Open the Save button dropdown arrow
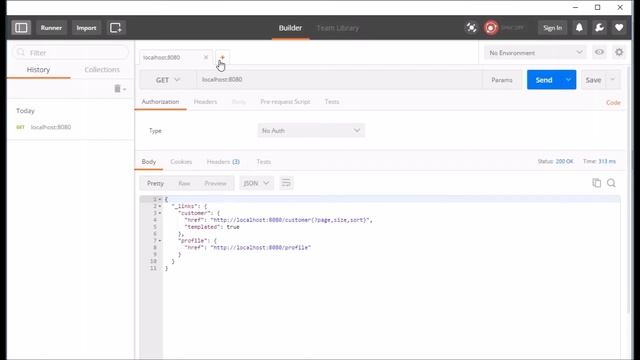640x360 pixels. (x=613, y=80)
